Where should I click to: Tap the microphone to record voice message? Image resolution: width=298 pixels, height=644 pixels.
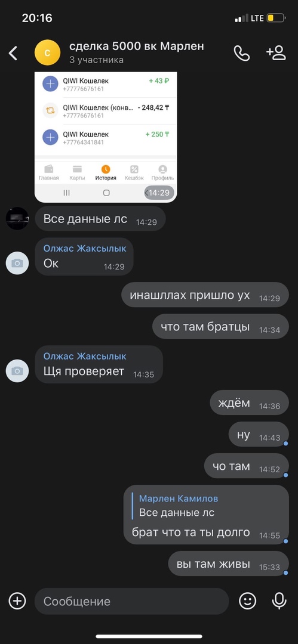pyautogui.click(x=279, y=601)
